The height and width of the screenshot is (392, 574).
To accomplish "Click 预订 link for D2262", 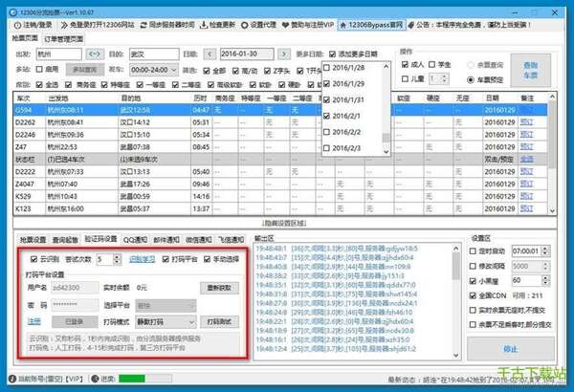I will click(x=526, y=122).
